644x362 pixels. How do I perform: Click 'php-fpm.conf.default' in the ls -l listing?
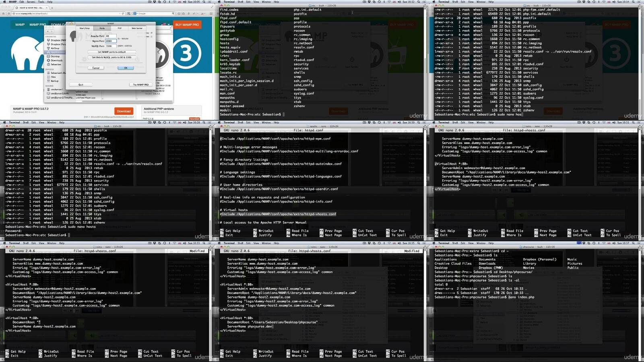click(541, 10)
